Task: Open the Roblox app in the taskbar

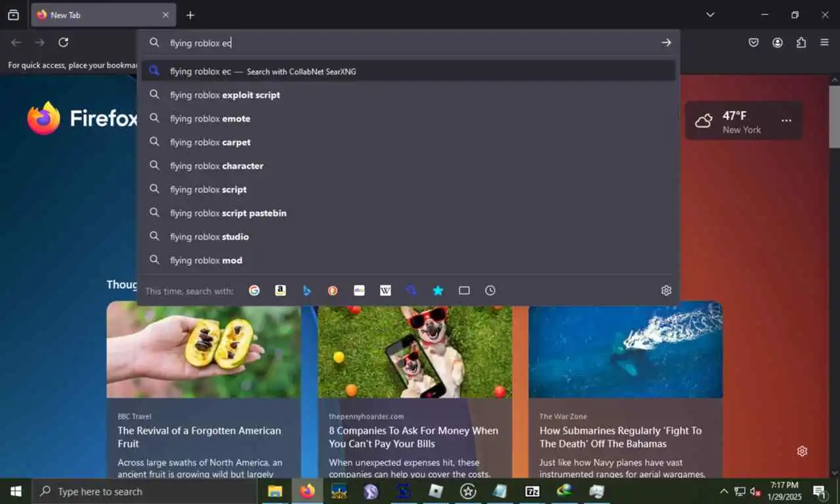Action: click(x=436, y=492)
